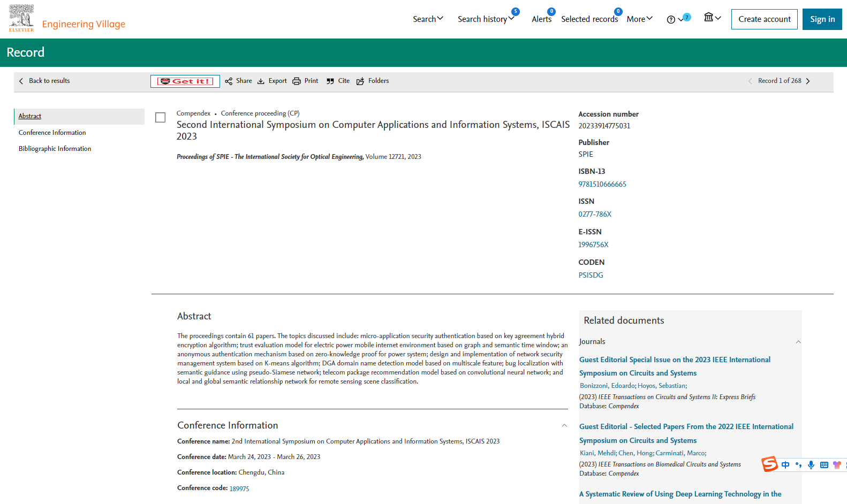Open the institution building icon menu

click(713, 18)
